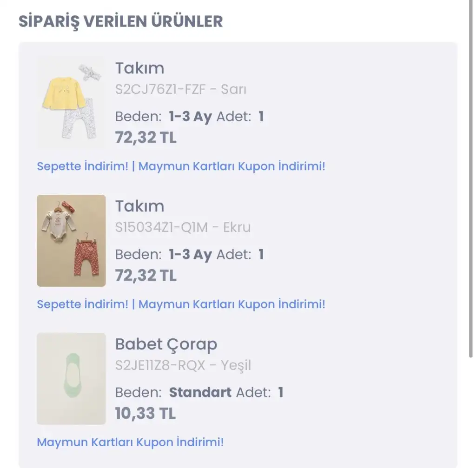Screen dimensions: 476x468
Task: Click the Standart size label of Babet Çorap
Action: click(200, 392)
